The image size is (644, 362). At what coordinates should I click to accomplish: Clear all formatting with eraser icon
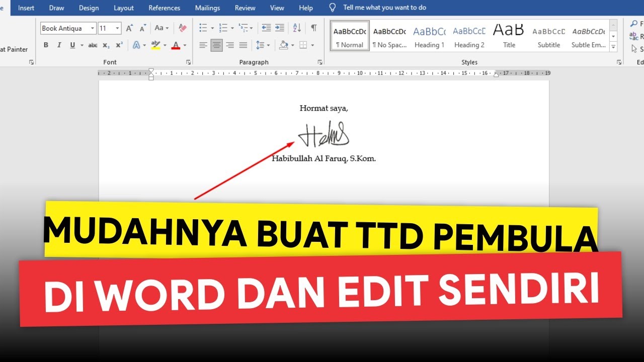click(183, 28)
